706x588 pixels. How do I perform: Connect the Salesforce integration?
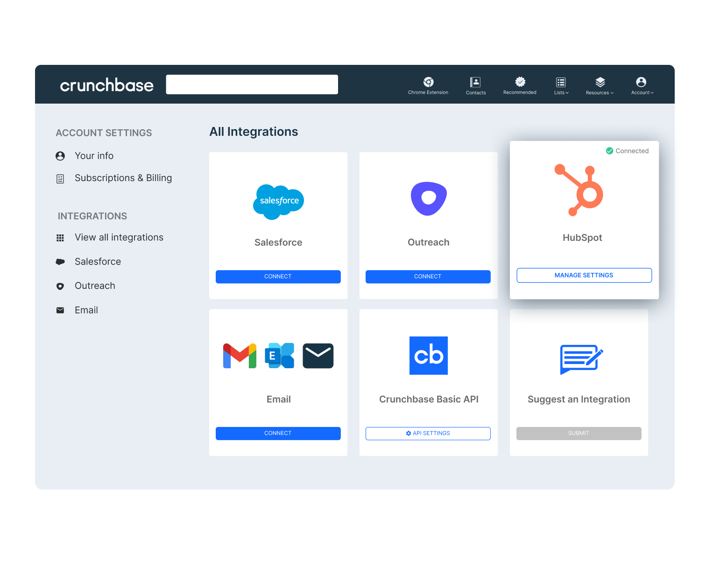click(278, 277)
